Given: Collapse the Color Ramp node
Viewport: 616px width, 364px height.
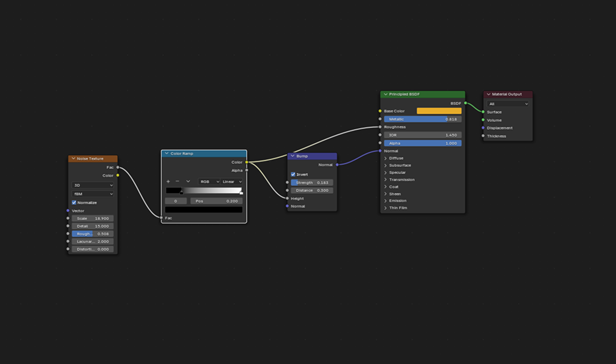Looking at the screenshot, I should pos(166,154).
